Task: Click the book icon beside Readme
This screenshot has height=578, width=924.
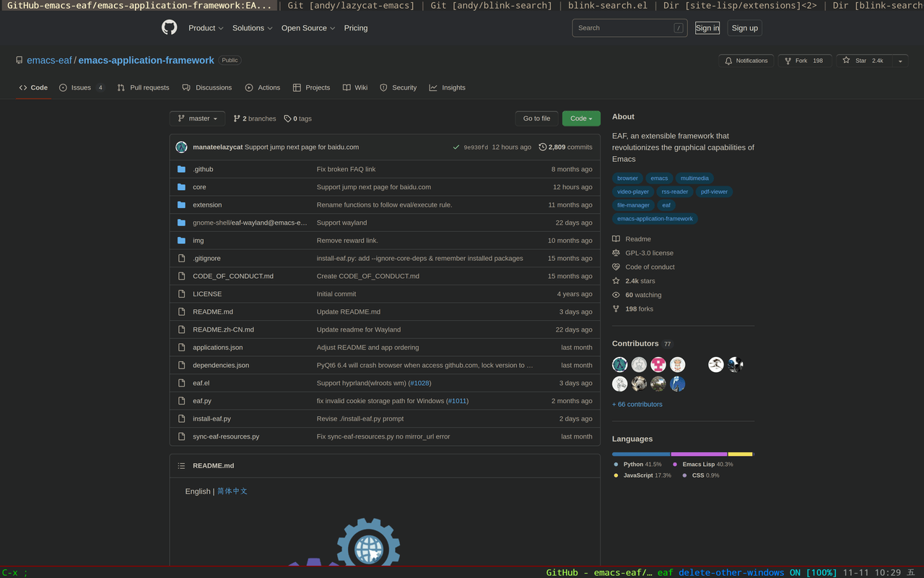Action: (x=616, y=239)
